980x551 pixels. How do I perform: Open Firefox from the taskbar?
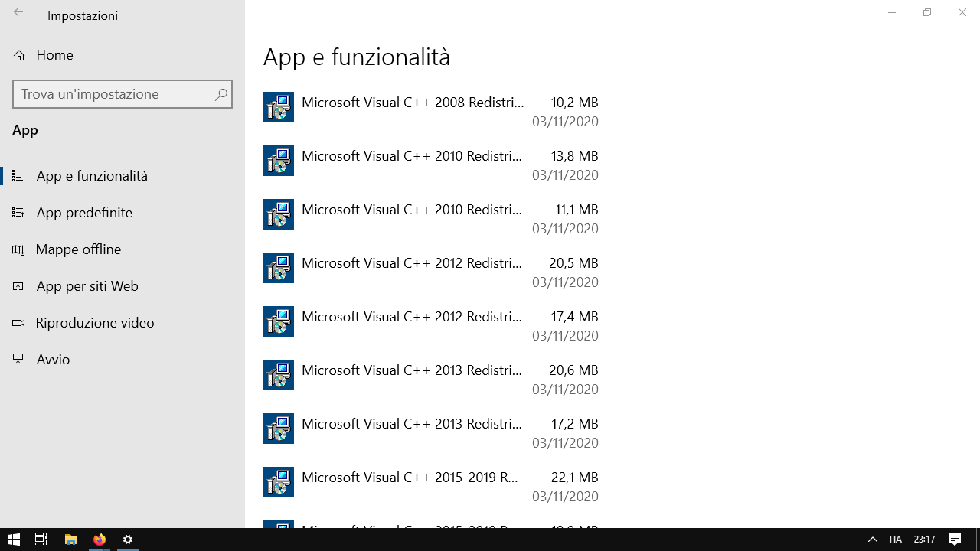pos(100,540)
